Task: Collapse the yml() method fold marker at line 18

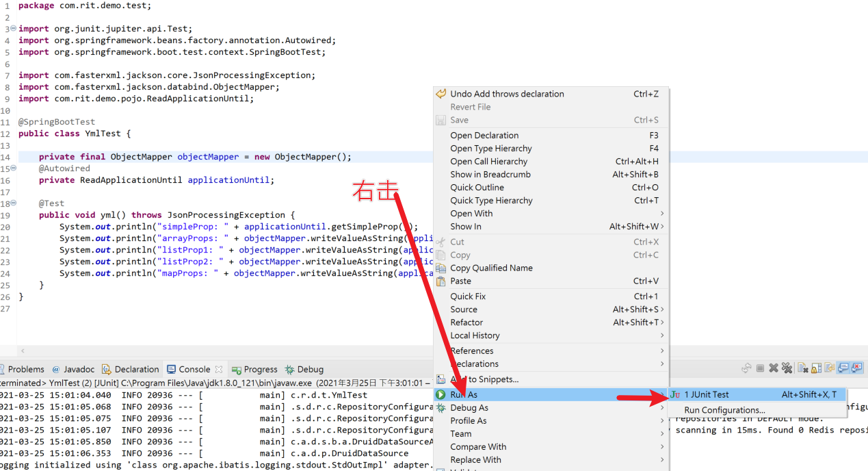Action: 14,203
